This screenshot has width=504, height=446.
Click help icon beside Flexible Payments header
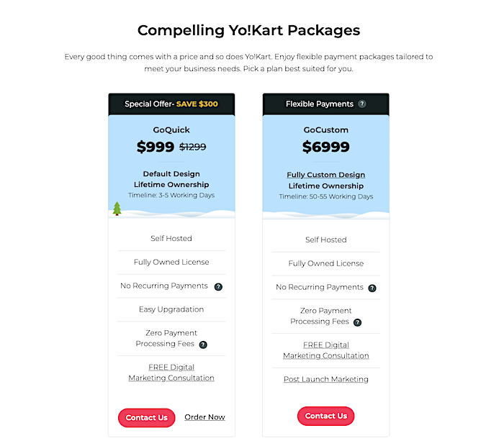coord(362,104)
